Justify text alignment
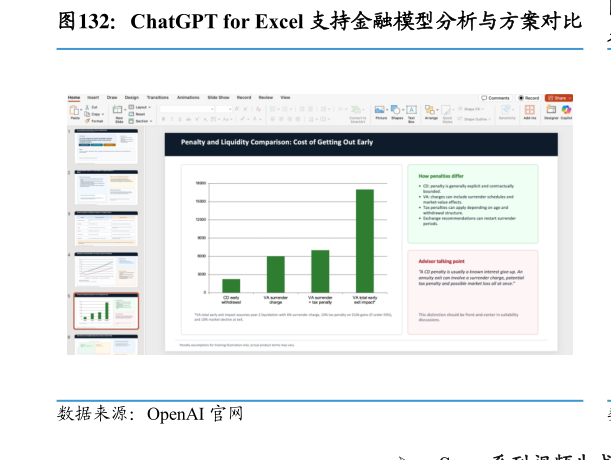 coord(298,119)
